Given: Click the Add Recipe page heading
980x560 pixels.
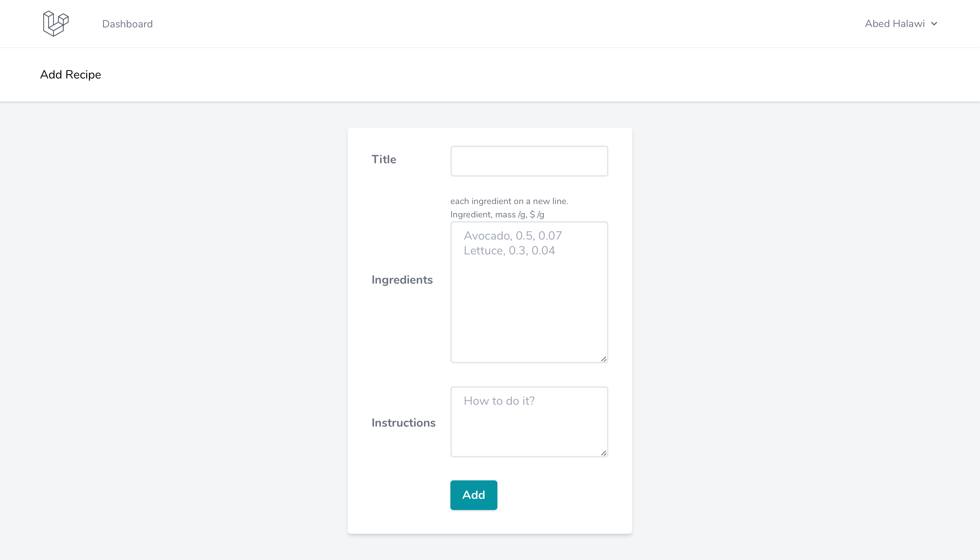Looking at the screenshot, I should click(x=70, y=74).
